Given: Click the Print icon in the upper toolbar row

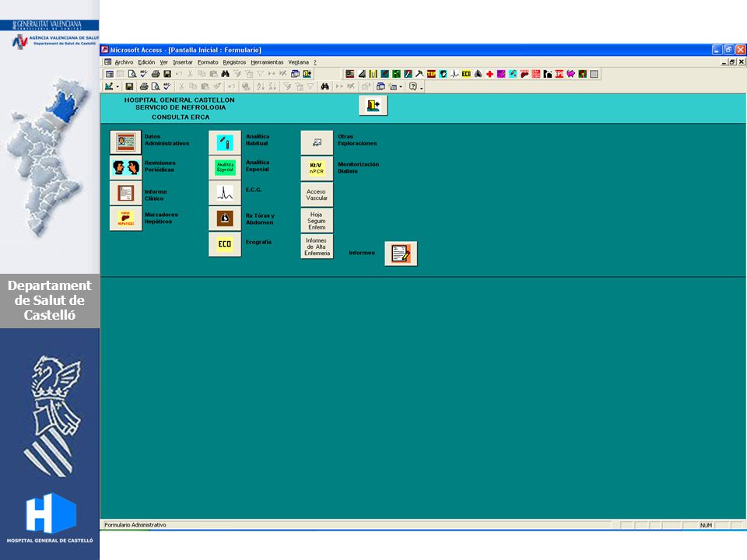Looking at the screenshot, I should pyautogui.click(x=156, y=74).
